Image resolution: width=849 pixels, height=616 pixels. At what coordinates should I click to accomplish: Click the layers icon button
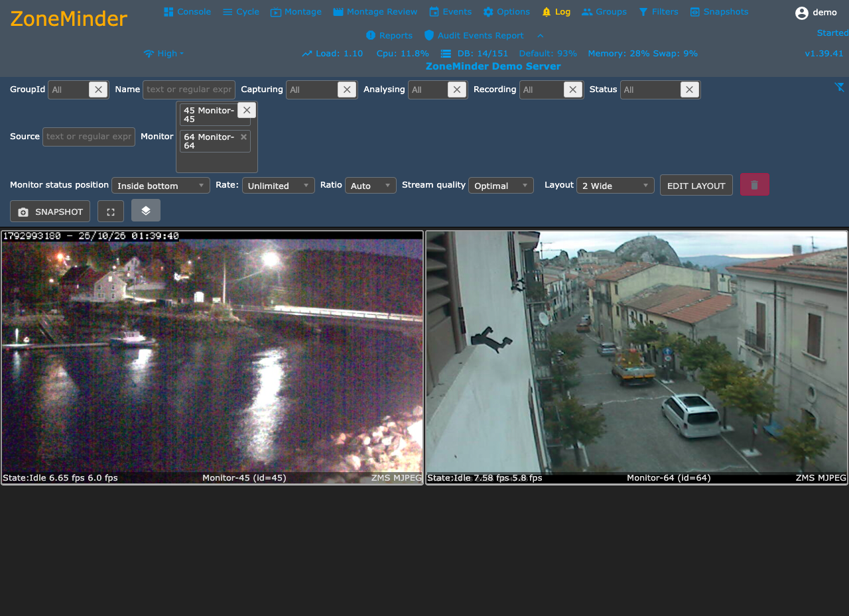coord(146,210)
